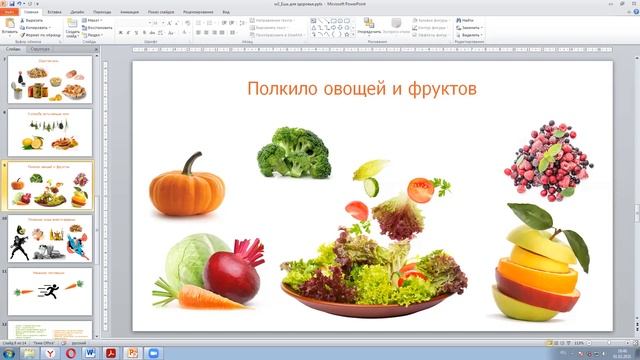Screen dimensions: 640x360
Task: Open the font color picker
Action: point(185,33)
